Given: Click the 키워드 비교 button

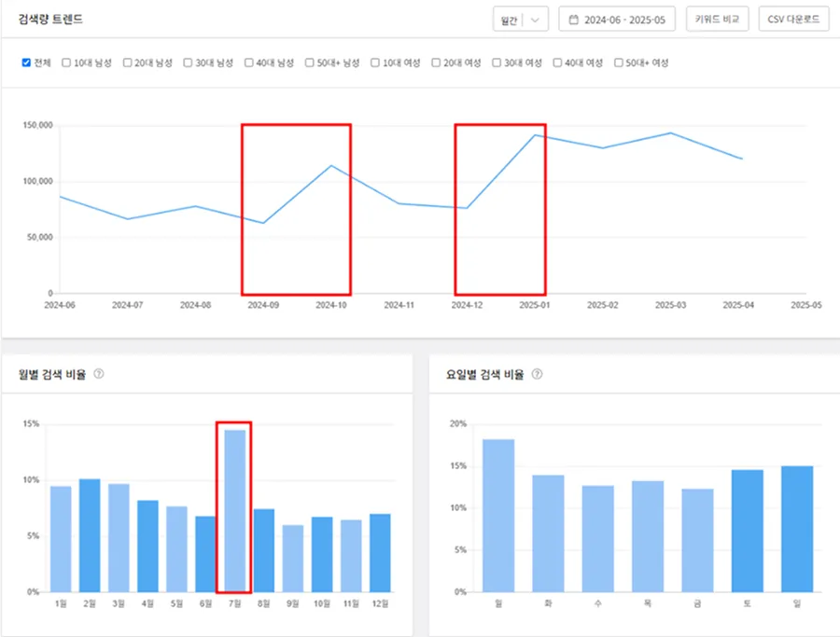Looking at the screenshot, I should click(x=718, y=20).
